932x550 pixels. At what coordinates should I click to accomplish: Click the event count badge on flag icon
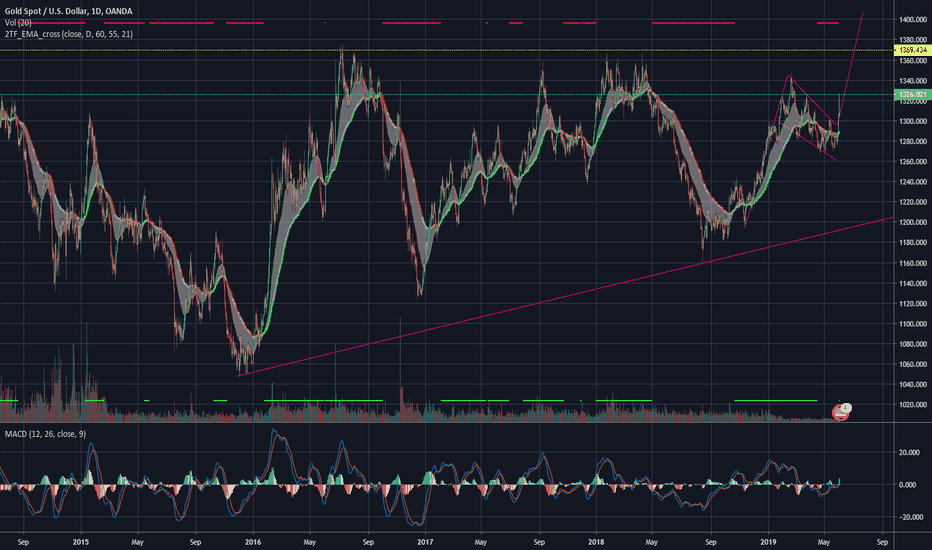pyautogui.click(x=847, y=407)
